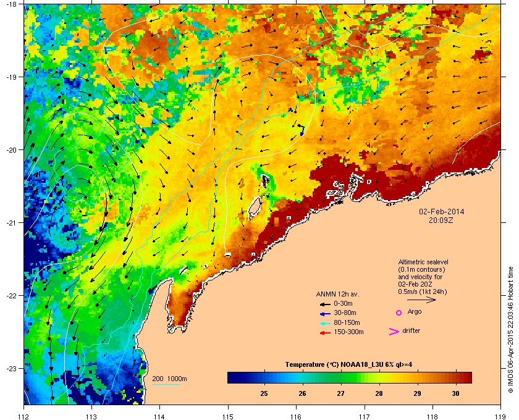Click the latitude axis label '-21'
519x420 pixels.
pos(12,223)
